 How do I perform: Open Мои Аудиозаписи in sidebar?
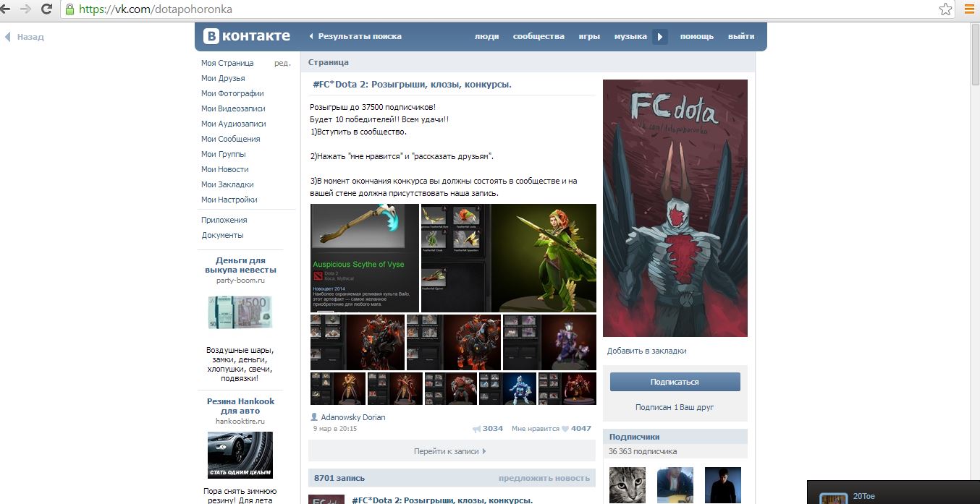[234, 124]
